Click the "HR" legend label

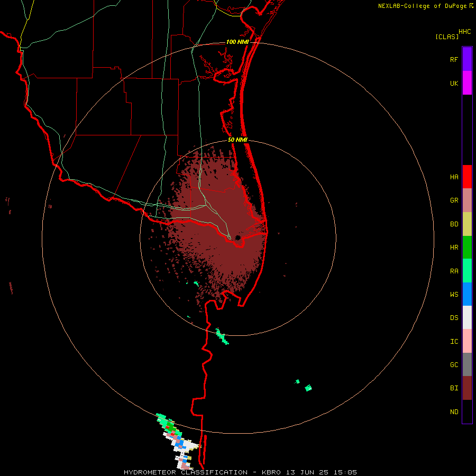[454, 248]
